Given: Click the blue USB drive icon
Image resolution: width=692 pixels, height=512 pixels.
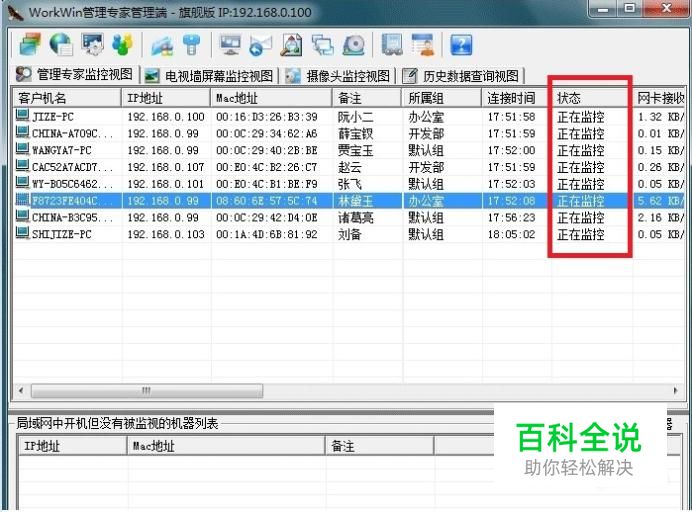Looking at the screenshot, I should pos(192,45).
